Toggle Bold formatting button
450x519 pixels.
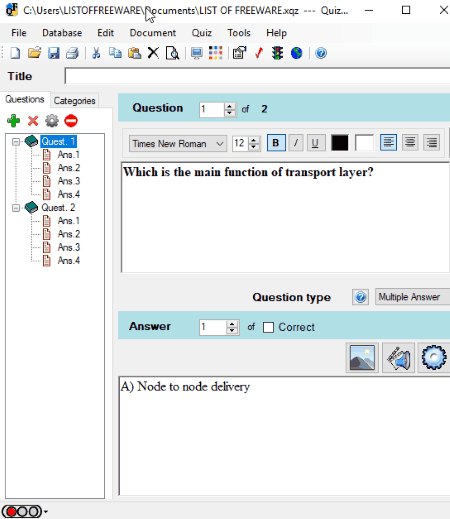(276, 143)
